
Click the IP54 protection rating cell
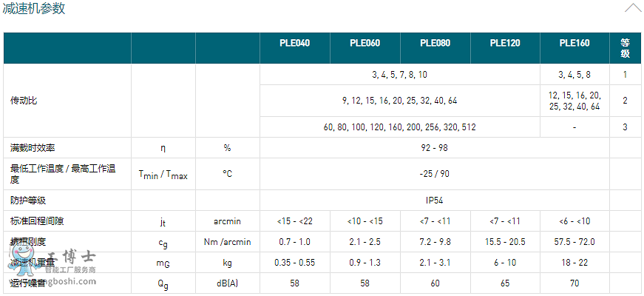point(434,200)
